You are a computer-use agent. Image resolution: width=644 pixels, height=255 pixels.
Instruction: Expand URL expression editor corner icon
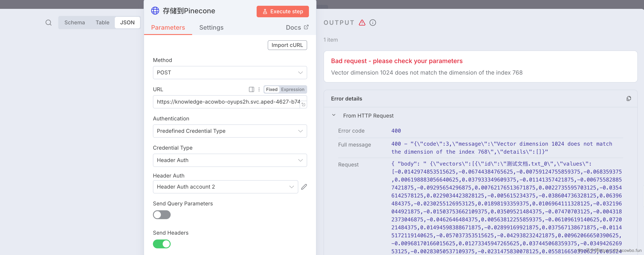coord(303,104)
